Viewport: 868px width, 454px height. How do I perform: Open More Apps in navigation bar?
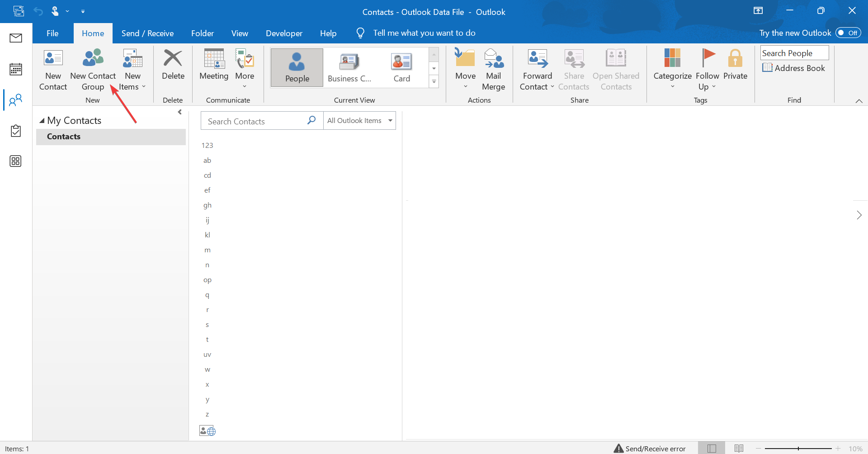16,161
